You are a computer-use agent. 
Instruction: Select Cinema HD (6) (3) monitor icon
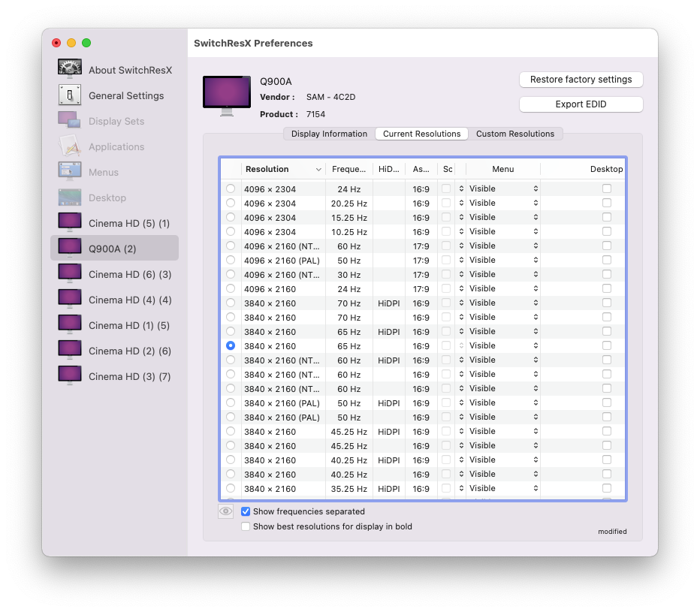pos(70,273)
